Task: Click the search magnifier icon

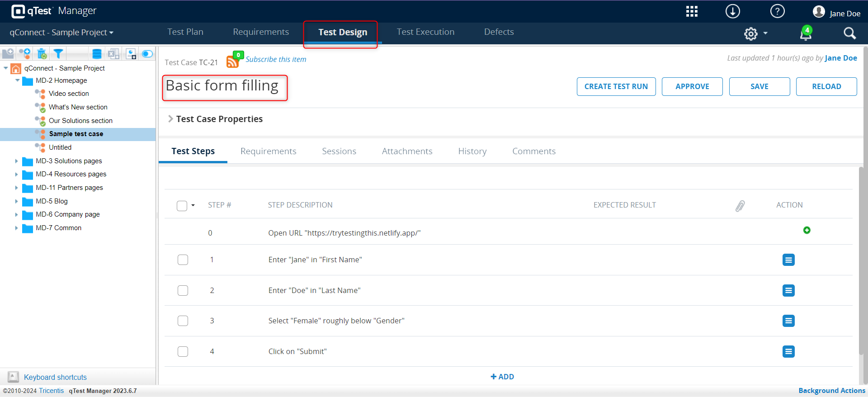Action: point(849,33)
